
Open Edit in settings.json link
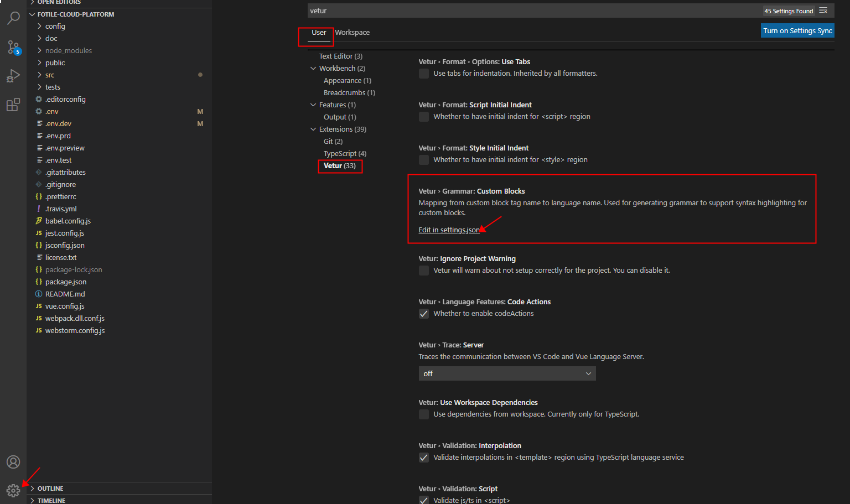(449, 230)
